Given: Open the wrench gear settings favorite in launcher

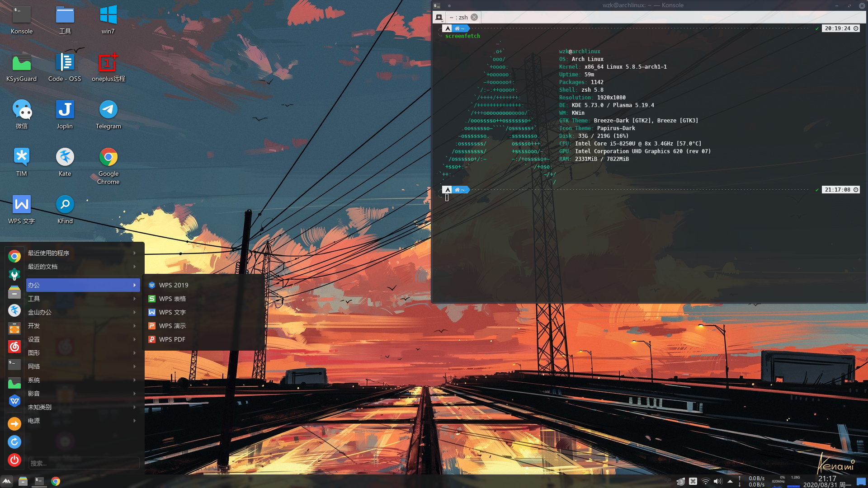Looking at the screenshot, I should tap(14, 274).
